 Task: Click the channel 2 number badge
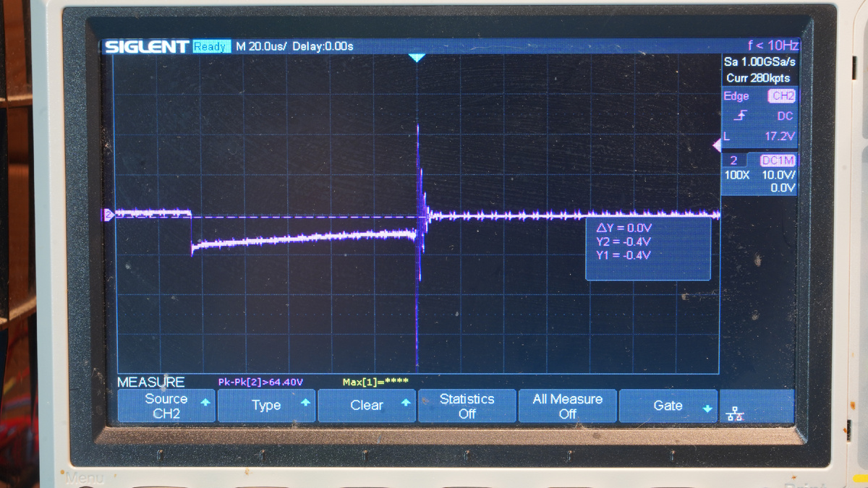[733, 160]
